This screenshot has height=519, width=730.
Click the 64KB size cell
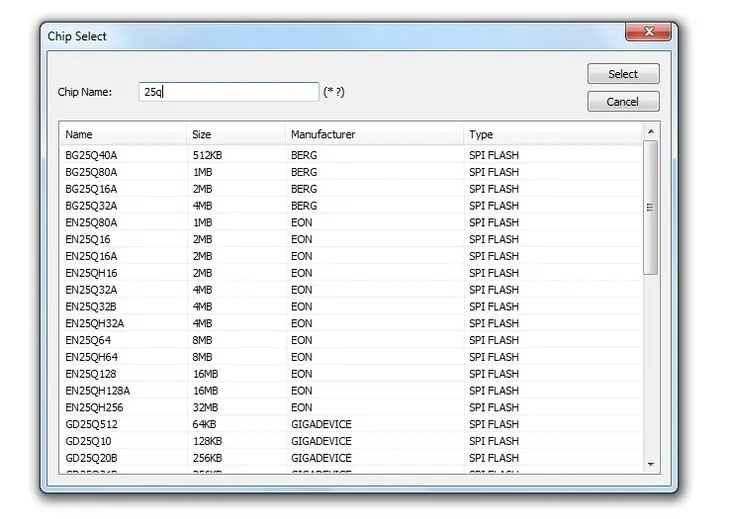coord(204,425)
